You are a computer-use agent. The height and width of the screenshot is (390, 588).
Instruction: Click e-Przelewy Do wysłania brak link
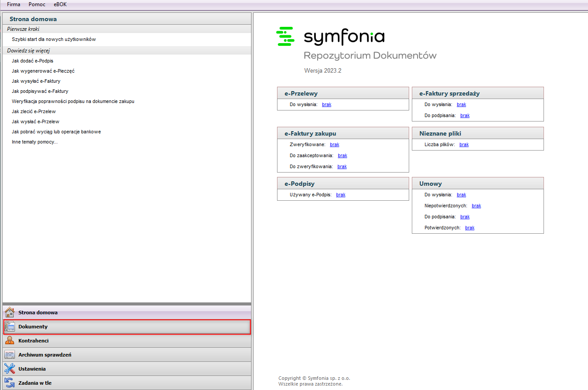click(326, 104)
